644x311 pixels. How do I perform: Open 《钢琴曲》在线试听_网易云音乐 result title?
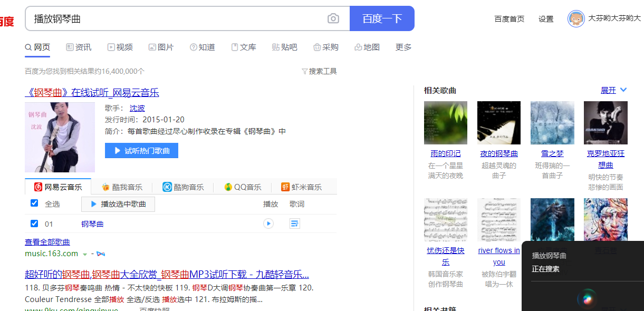pos(92,93)
